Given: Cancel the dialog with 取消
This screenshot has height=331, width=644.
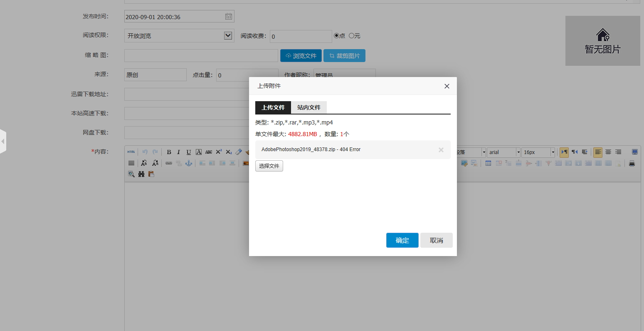Looking at the screenshot, I should pyautogui.click(x=437, y=240).
